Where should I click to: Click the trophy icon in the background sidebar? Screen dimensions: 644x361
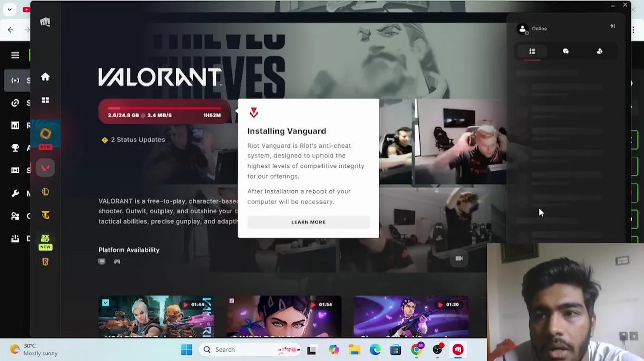coord(15,148)
